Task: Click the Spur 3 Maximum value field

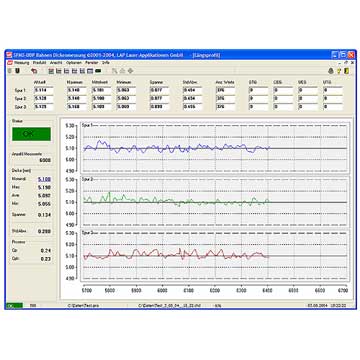Action: (77, 107)
